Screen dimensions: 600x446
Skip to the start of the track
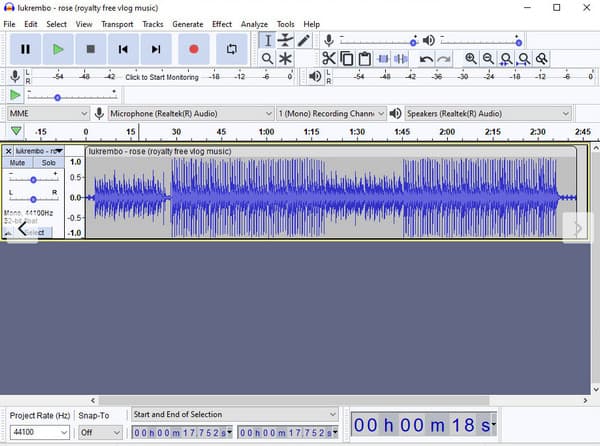(x=123, y=49)
